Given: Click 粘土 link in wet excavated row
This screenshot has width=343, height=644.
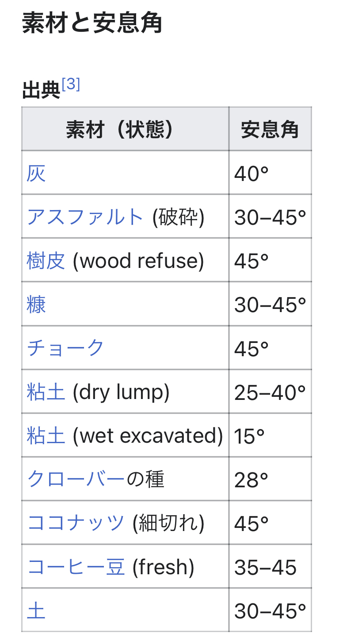Looking at the screenshot, I should pos(46,436).
